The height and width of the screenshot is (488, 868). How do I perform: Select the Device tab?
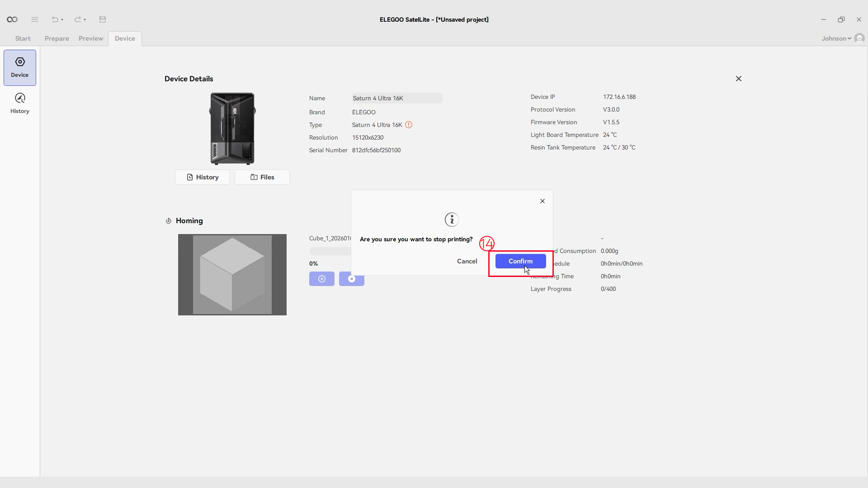point(125,38)
